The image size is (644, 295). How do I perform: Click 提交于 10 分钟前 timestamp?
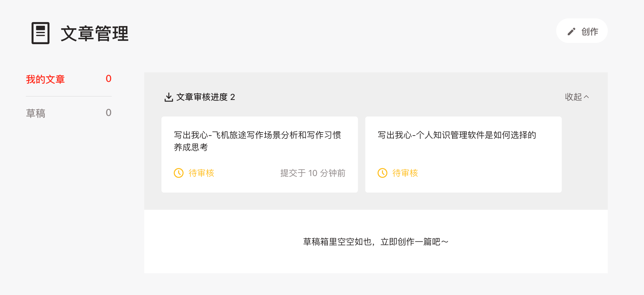[313, 173]
